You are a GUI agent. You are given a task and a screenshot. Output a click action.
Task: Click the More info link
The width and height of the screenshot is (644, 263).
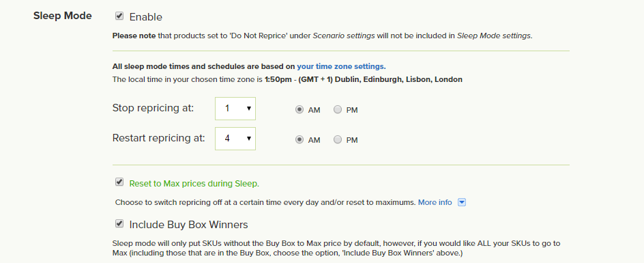[435, 202]
